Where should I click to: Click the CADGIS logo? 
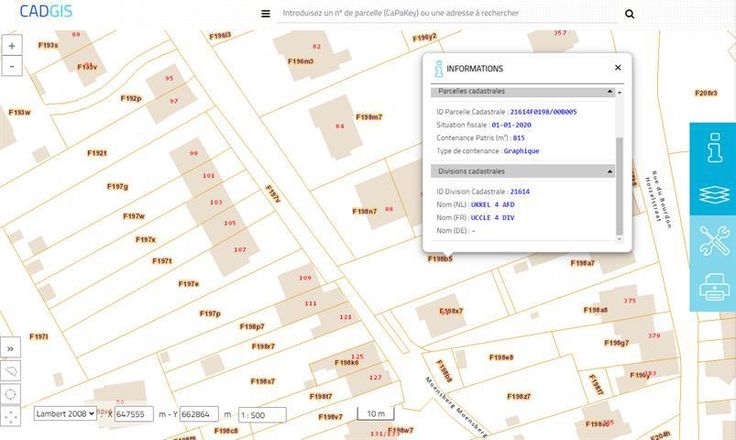(39, 13)
